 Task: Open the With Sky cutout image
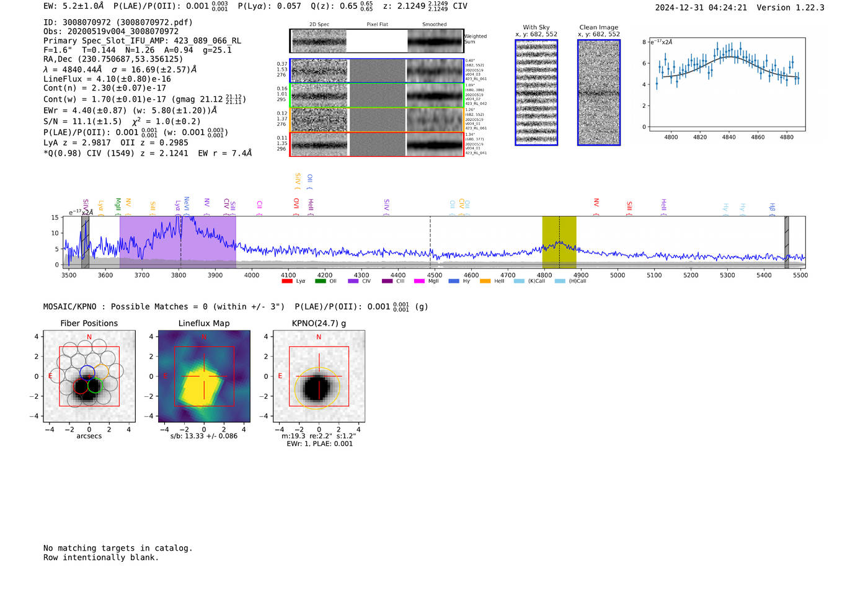[x=536, y=92]
